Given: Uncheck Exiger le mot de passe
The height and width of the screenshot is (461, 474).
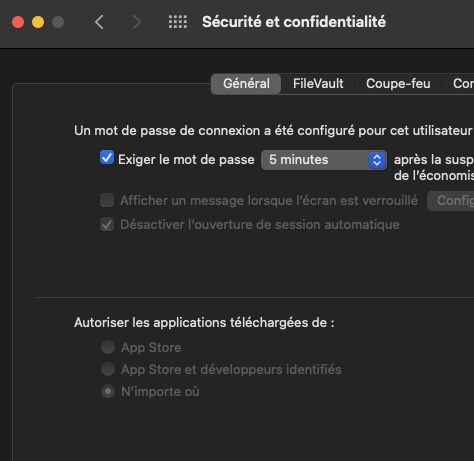Looking at the screenshot, I should point(107,158).
